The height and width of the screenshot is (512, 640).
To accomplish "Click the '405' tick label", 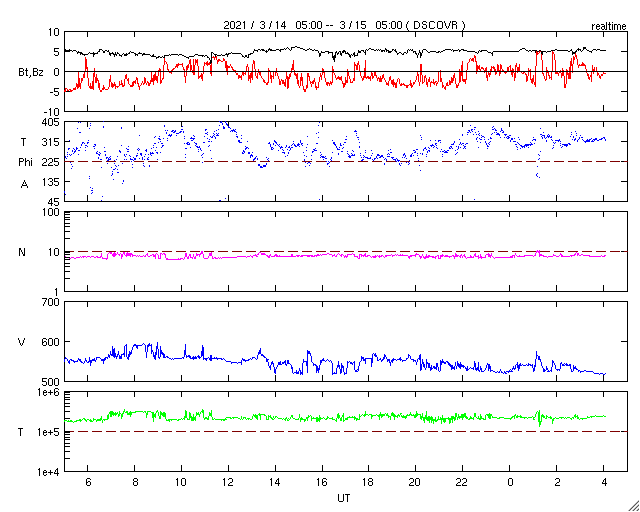I will [x=52, y=122].
